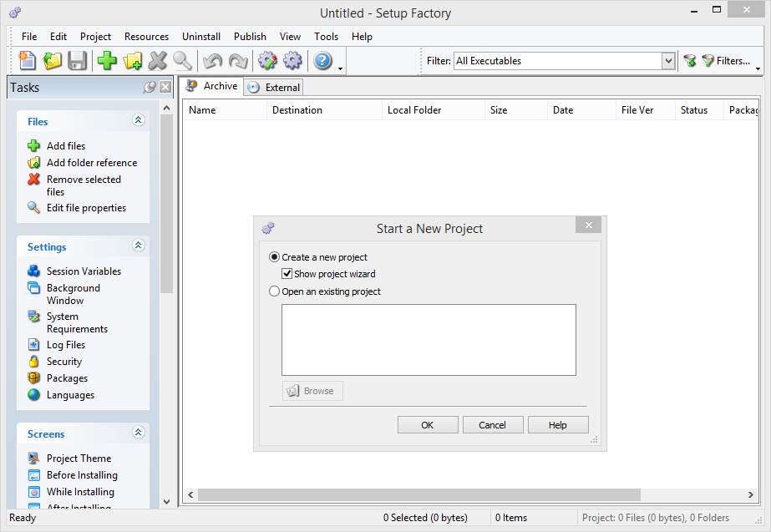Viewport: 771px width, 532px height.
Task: Select Create a new project radio button
Action: 274,256
